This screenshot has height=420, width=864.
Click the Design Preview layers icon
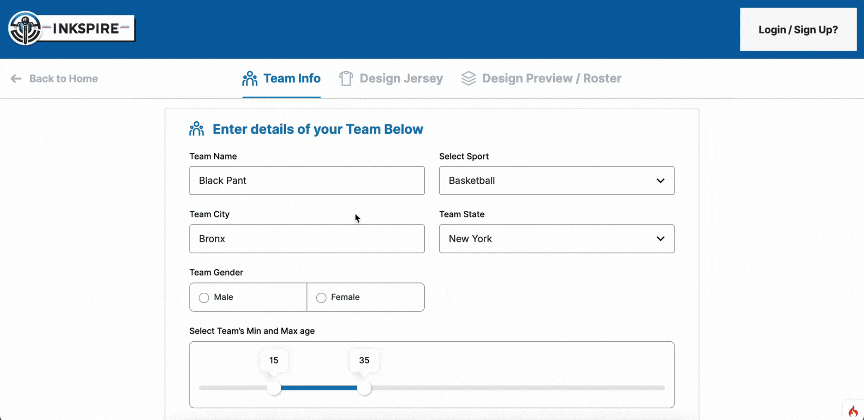[x=468, y=78]
